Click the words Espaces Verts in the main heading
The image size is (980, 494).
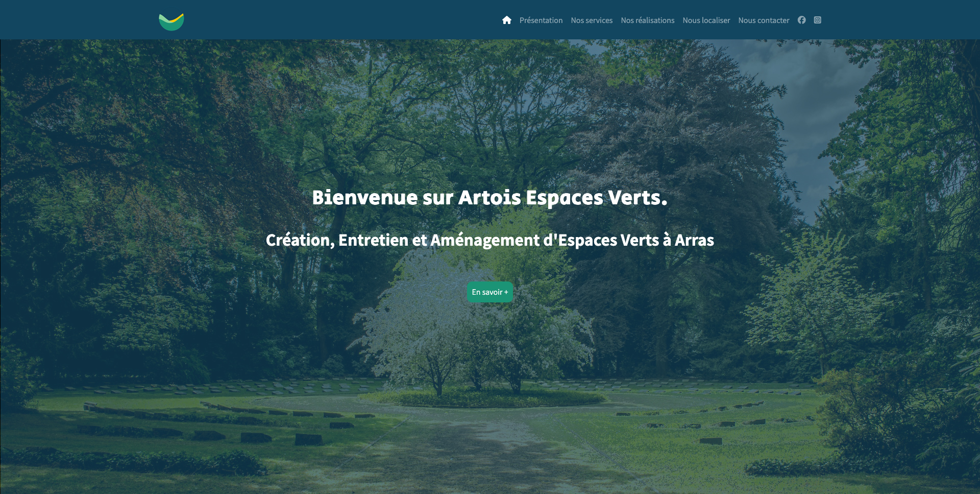pos(597,198)
